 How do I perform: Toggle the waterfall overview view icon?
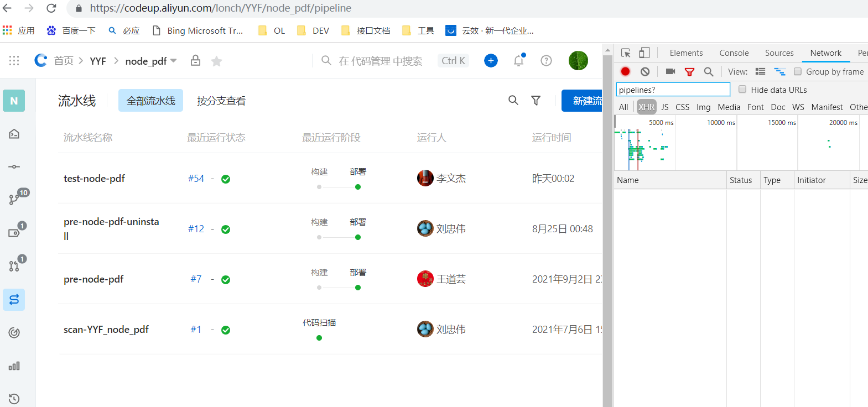780,71
